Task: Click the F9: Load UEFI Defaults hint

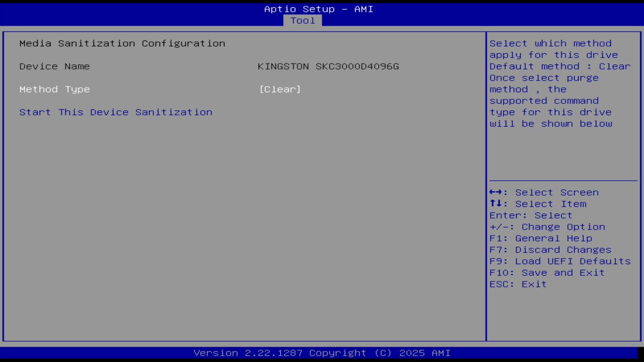Action: pos(560,261)
